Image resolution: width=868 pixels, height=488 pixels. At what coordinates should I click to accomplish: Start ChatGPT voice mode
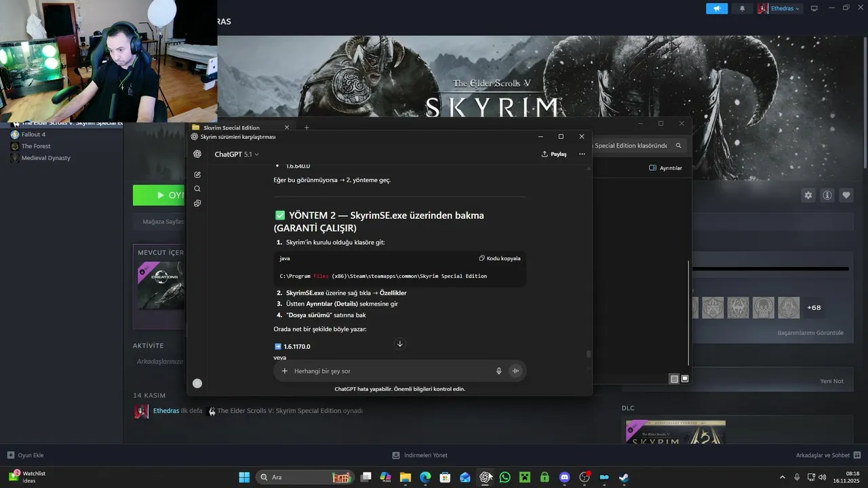click(x=515, y=371)
